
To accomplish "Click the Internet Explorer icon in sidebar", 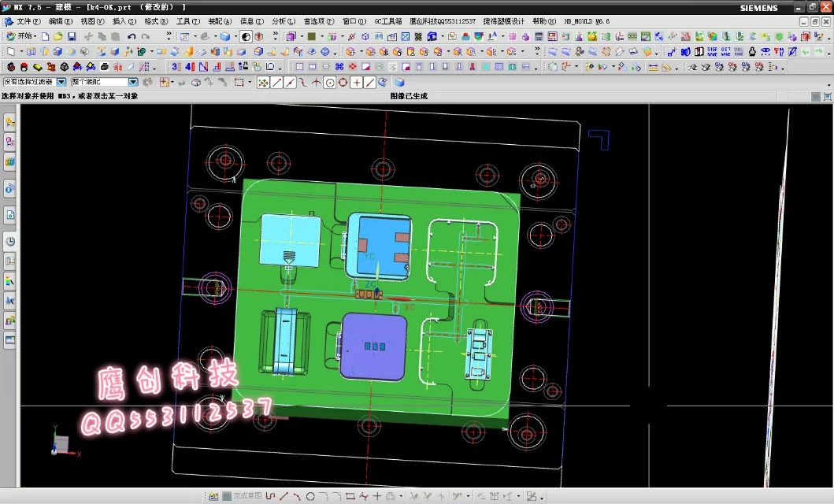I will 10,188.
